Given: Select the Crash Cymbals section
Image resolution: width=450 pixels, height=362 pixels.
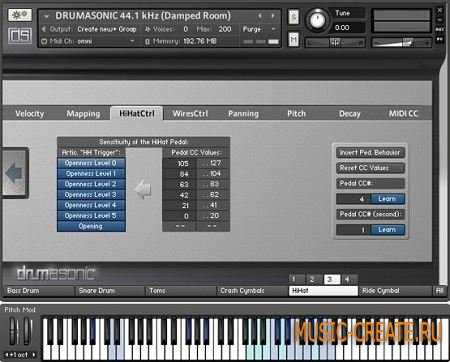Looking at the screenshot, I should click(252, 291).
